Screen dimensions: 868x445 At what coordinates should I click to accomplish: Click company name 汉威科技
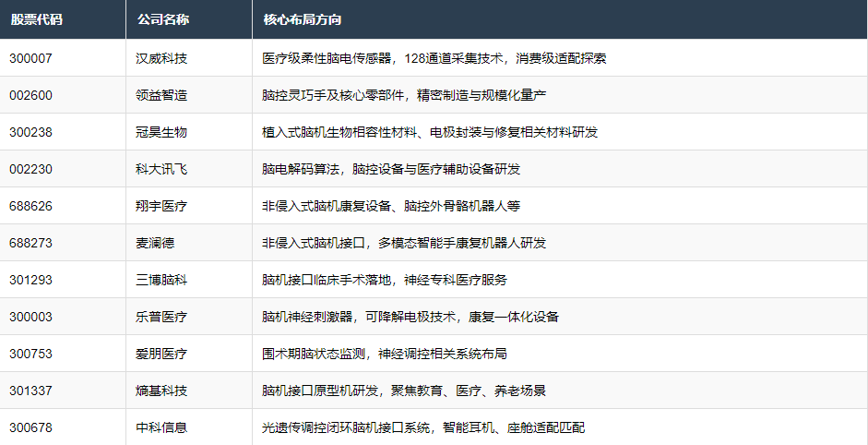[x=161, y=58]
